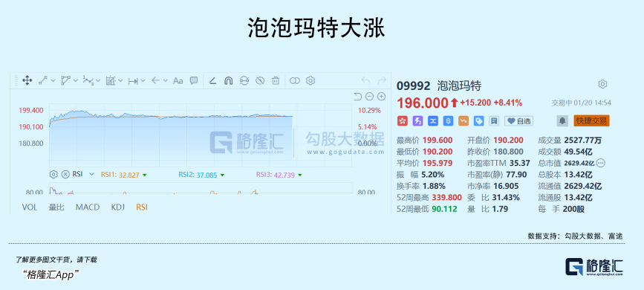Image resolution: width=644 pixels, height=290 pixels.
Task: Select the Aa text annotation tool
Action: tap(178, 80)
